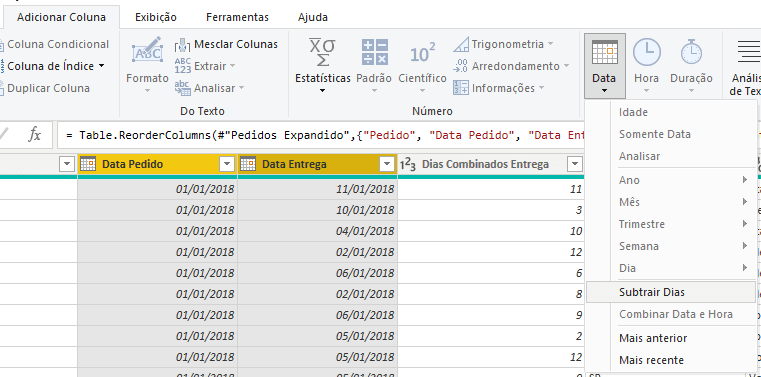Switch to the Ajuda tab
This screenshot has height=377, width=761.
[x=313, y=17]
